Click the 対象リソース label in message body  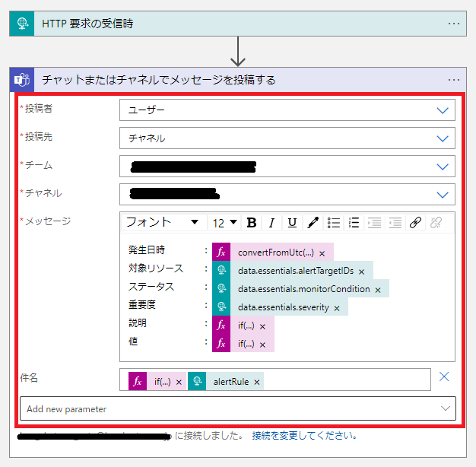pos(156,268)
